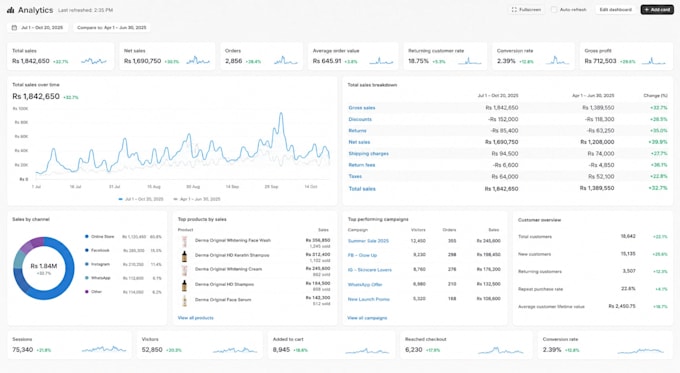Open the bottom Visitors metric card
680x373 pixels.
(x=199, y=345)
